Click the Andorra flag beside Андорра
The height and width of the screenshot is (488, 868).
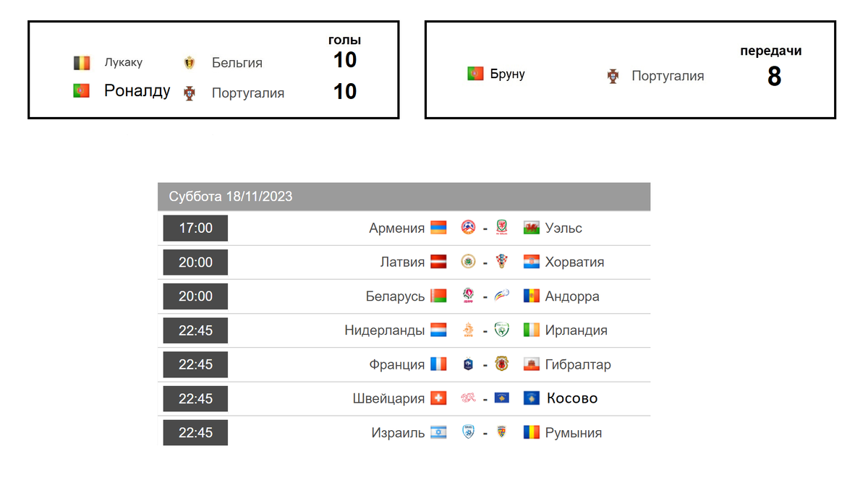pyautogui.click(x=532, y=296)
